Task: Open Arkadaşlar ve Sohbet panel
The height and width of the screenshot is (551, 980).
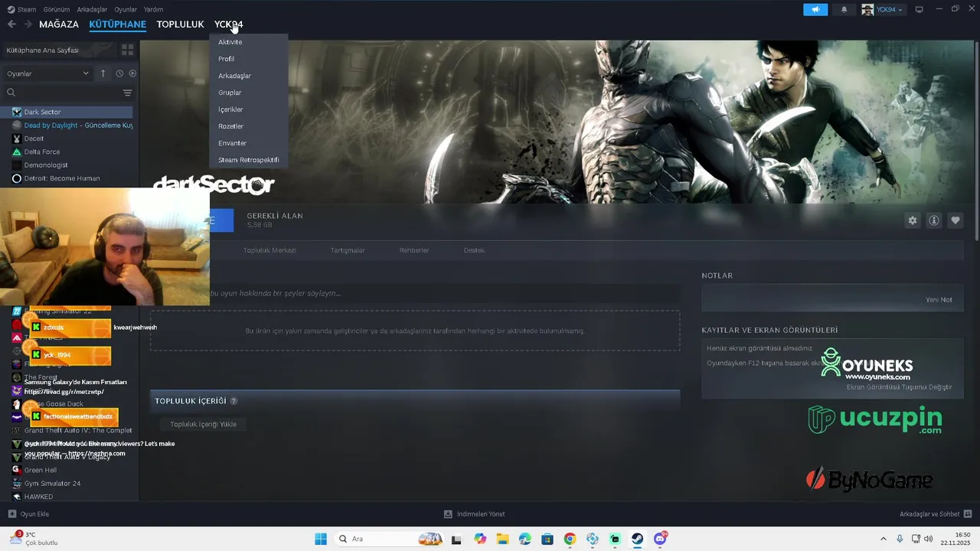Action: click(936, 514)
